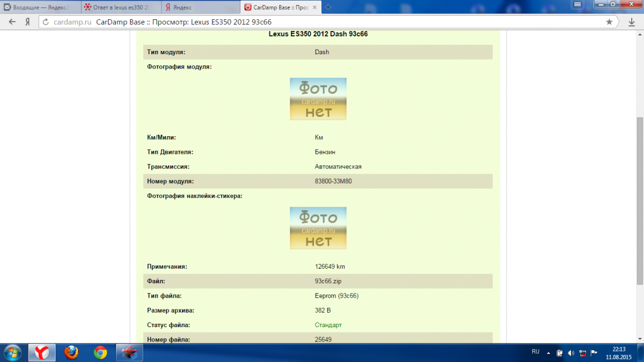Click the 'Км' value next to Км/Мили
Image resolution: width=644 pixels, height=362 pixels.
click(x=319, y=137)
